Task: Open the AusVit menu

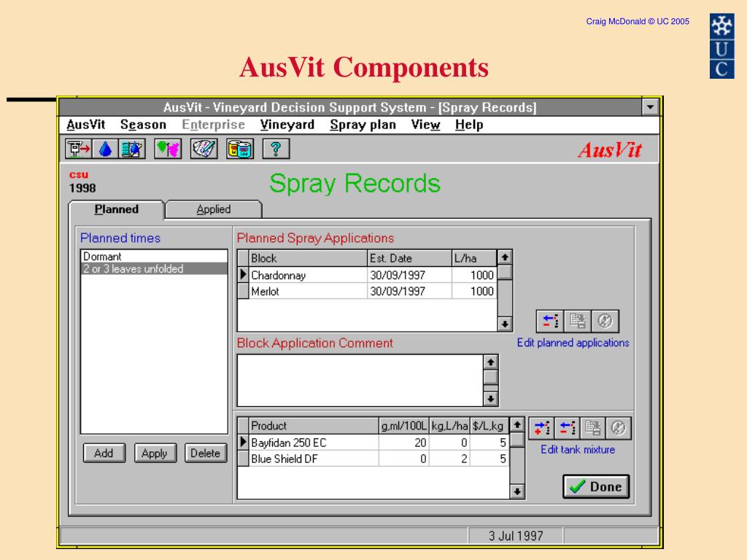Action: click(x=86, y=125)
